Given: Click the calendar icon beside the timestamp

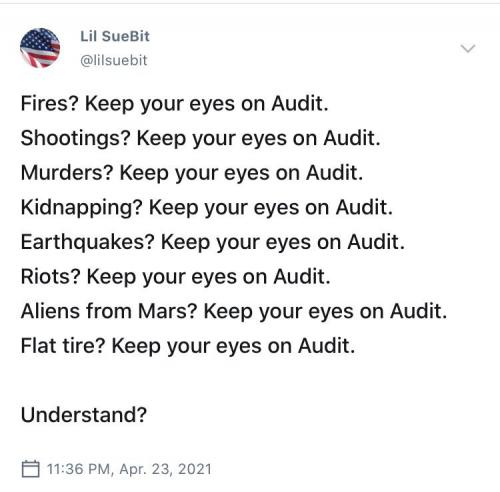Looking at the screenshot, I should coord(30,469).
